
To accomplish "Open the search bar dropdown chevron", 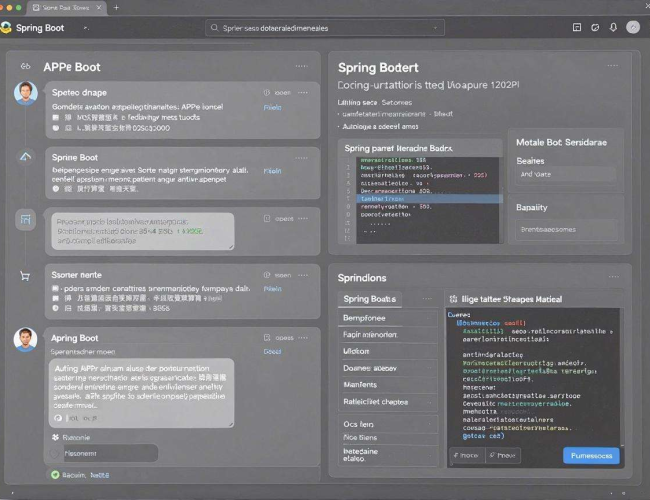I will [435, 28].
